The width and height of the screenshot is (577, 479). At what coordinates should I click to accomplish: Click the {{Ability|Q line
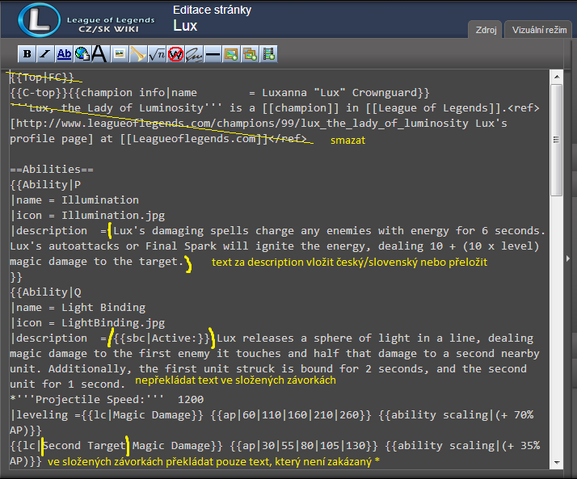pyautogui.click(x=46, y=292)
